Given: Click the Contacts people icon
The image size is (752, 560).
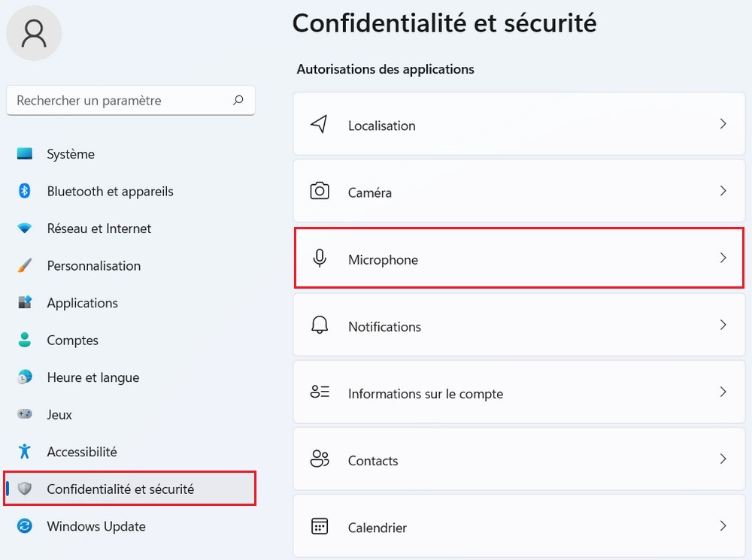Looking at the screenshot, I should (320, 459).
